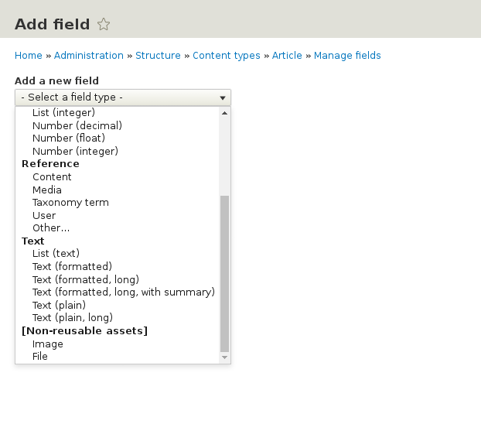Click the dropdown list scroll down arrow
Viewport: 481px width, 448px height.
tap(225, 357)
